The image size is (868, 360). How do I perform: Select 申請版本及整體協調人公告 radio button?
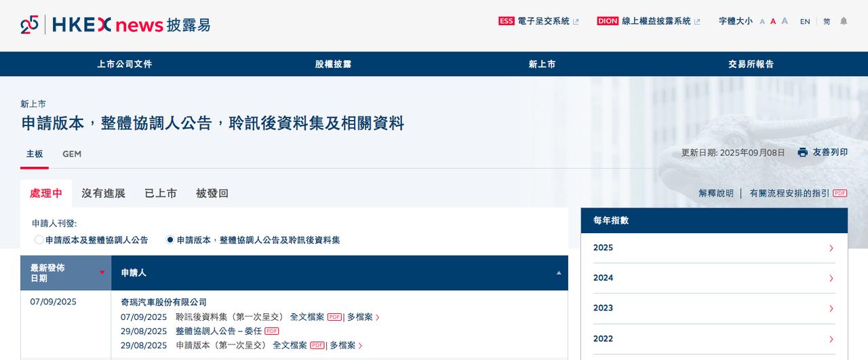coord(39,240)
